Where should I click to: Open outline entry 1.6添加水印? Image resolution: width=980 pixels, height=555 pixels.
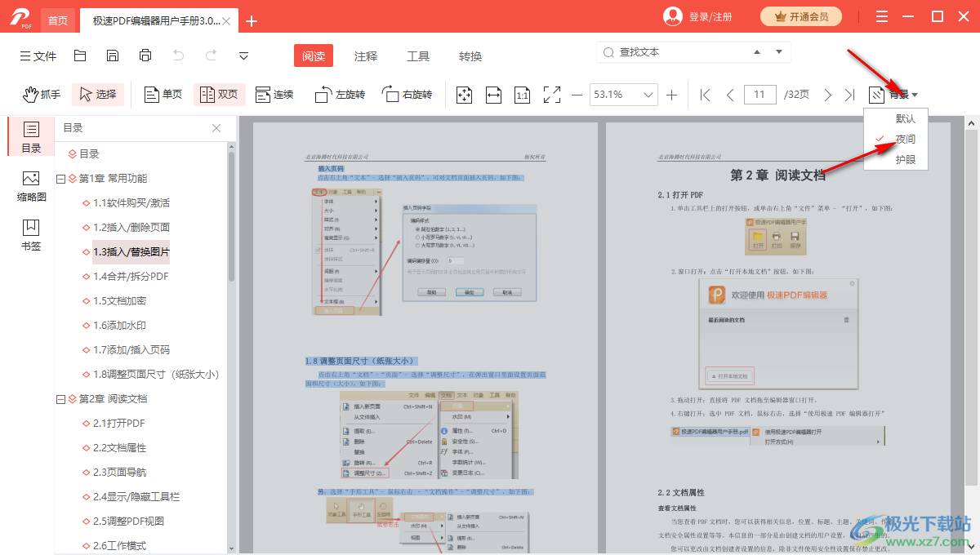119,326
